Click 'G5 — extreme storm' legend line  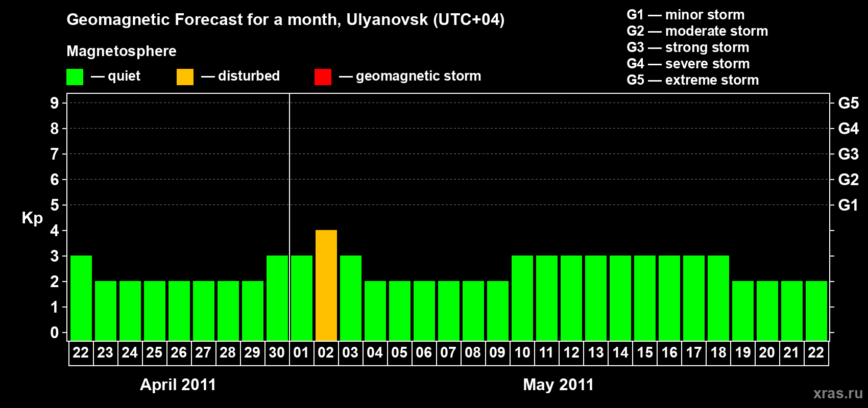click(693, 80)
